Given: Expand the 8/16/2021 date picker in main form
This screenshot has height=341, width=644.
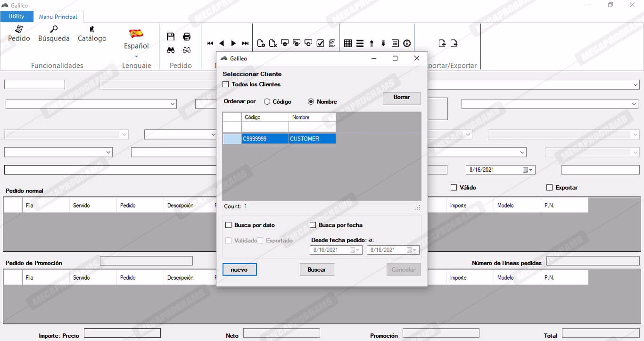Looking at the screenshot, I should (530, 170).
